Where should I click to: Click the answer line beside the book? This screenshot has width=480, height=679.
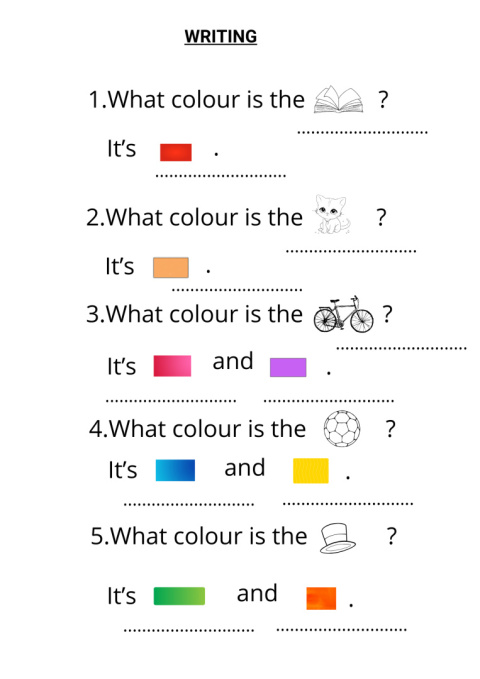pos(363,132)
